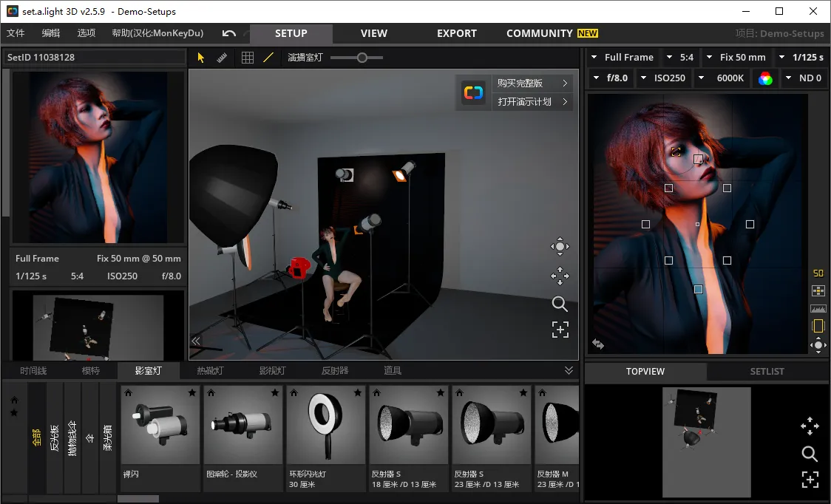831x504 pixels.
Task: Toggle portrait orientation frame icon
Action: (818, 326)
